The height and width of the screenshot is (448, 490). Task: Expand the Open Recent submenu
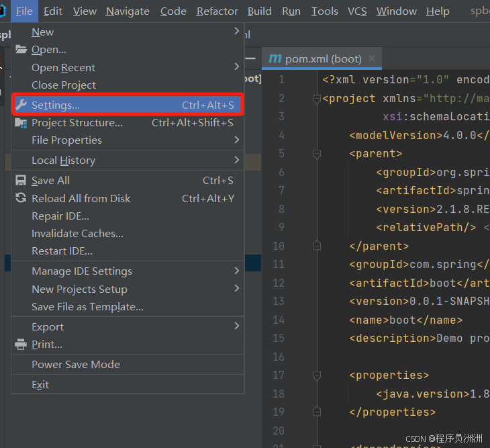pos(236,67)
